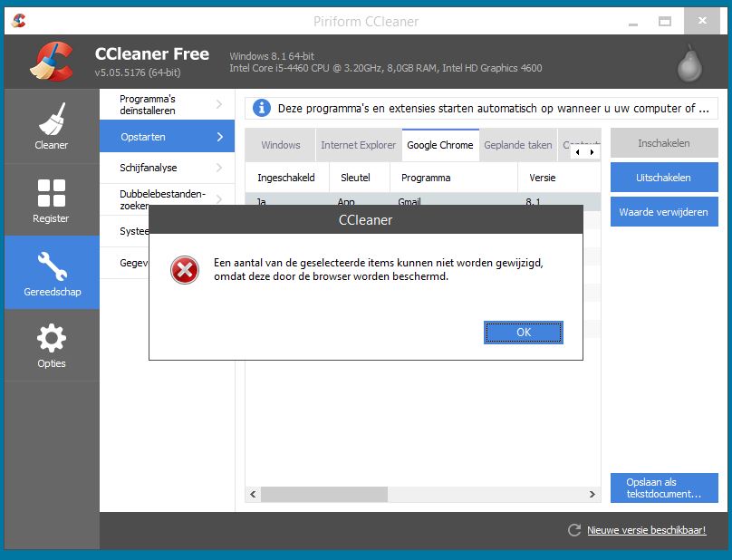Viewport: 732px width, 560px height.
Task: Click the Waarde verwijderen button
Action: (x=664, y=212)
